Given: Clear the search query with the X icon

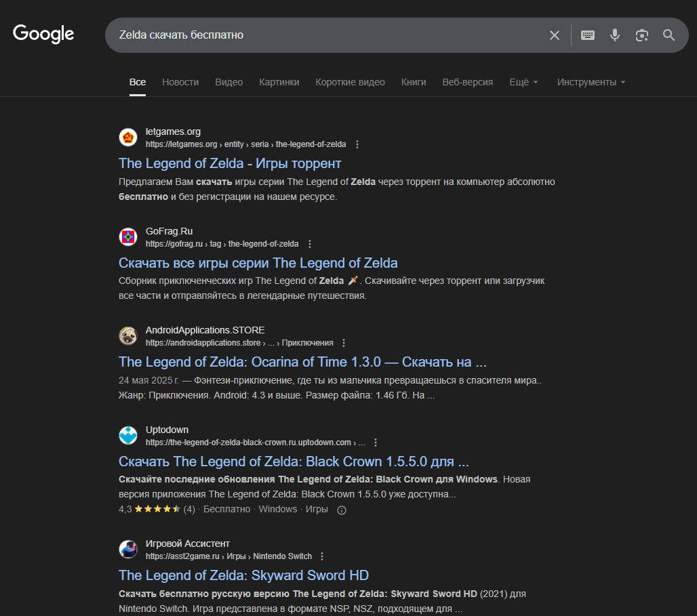Looking at the screenshot, I should point(555,35).
